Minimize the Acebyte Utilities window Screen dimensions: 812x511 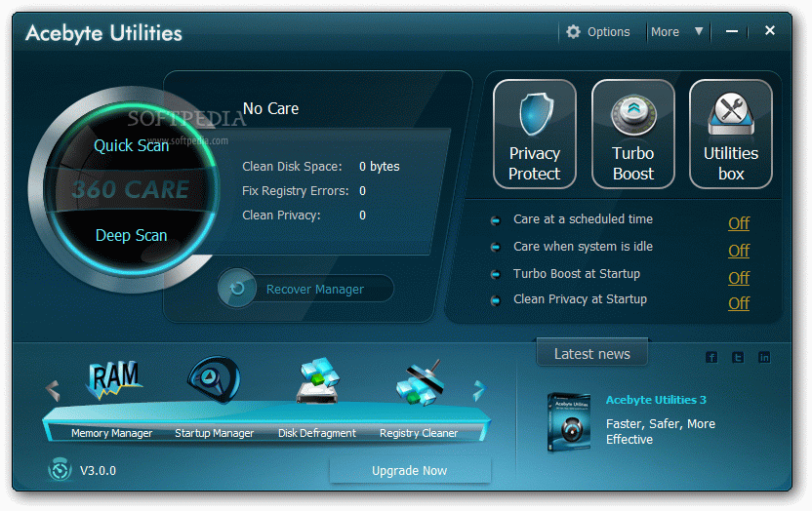[x=731, y=31]
